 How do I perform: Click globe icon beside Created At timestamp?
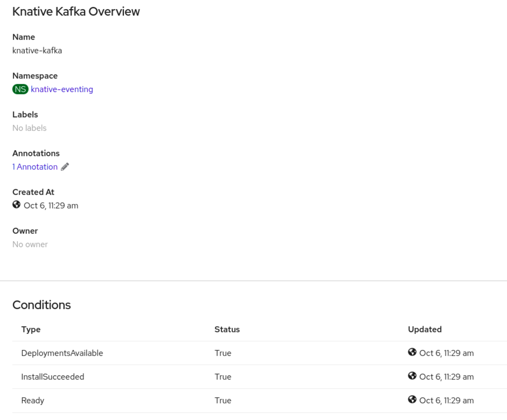tap(16, 205)
